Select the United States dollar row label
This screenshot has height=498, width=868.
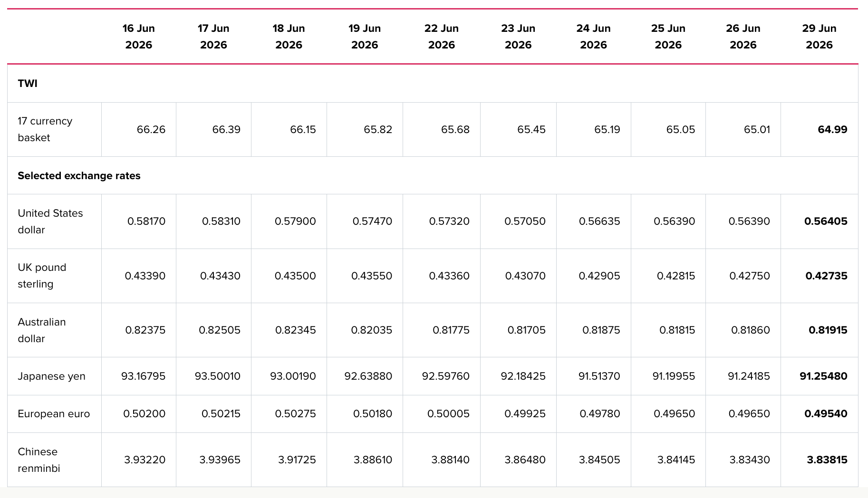click(50, 221)
